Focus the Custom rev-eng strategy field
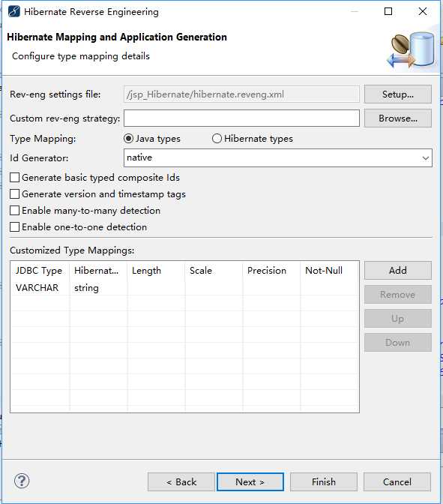Screen dimensions: 443x504 pos(241,118)
